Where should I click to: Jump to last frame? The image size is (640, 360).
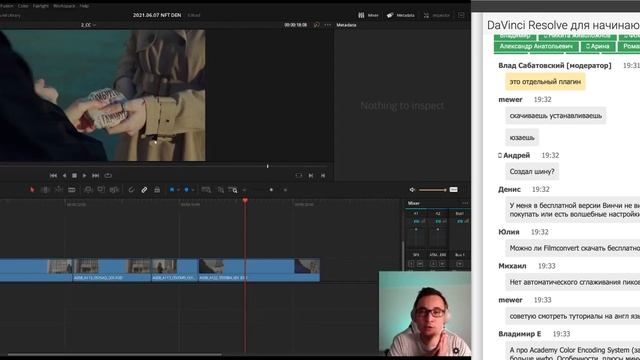click(96, 176)
